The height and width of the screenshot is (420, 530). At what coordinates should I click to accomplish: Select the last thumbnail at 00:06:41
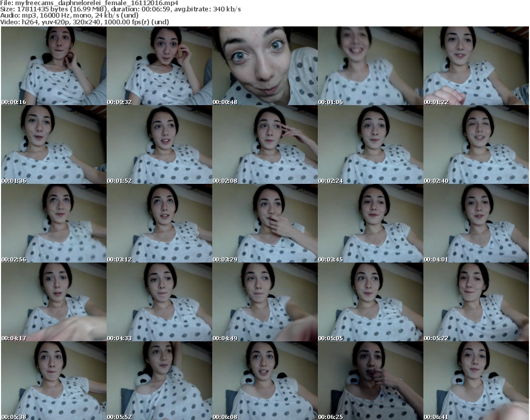coord(476,381)
